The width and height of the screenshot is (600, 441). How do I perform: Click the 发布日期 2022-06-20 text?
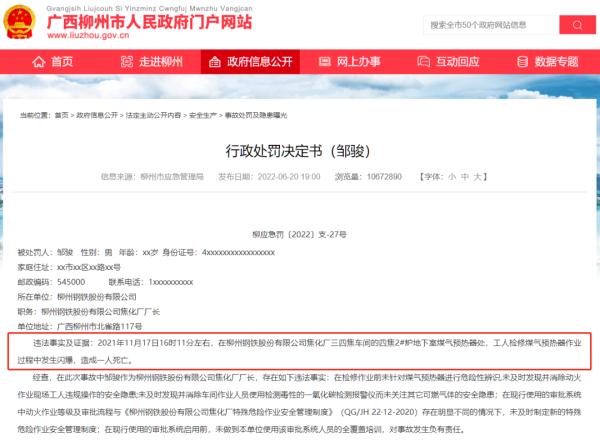(x=269, y=177)
